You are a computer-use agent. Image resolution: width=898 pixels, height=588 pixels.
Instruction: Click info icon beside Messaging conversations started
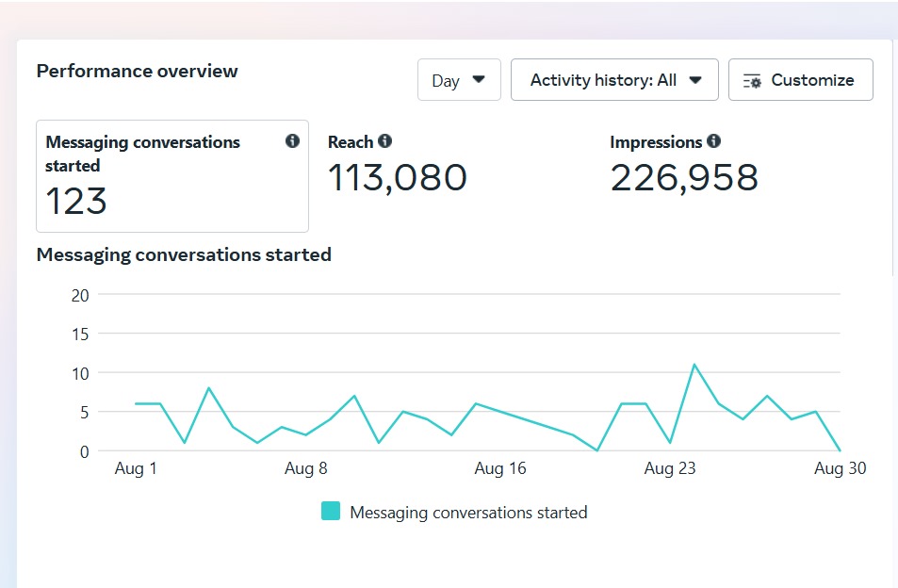(292, 141)
